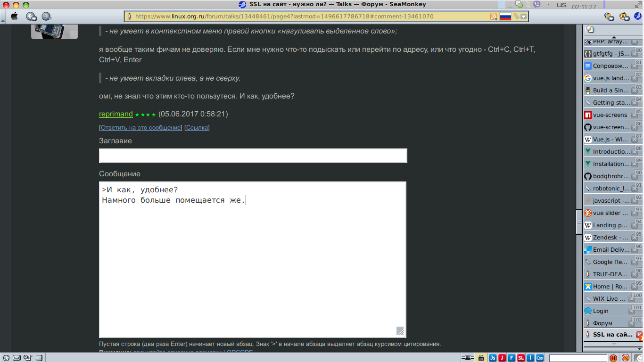Click the online/offline connection plug icon
The width and height of the screenshot is (644, 362).
[x=467, y=358]
